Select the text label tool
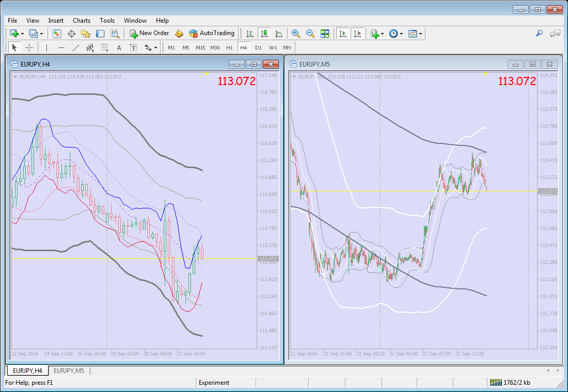Viewport: 568px width, 392px height. point(133,47)
